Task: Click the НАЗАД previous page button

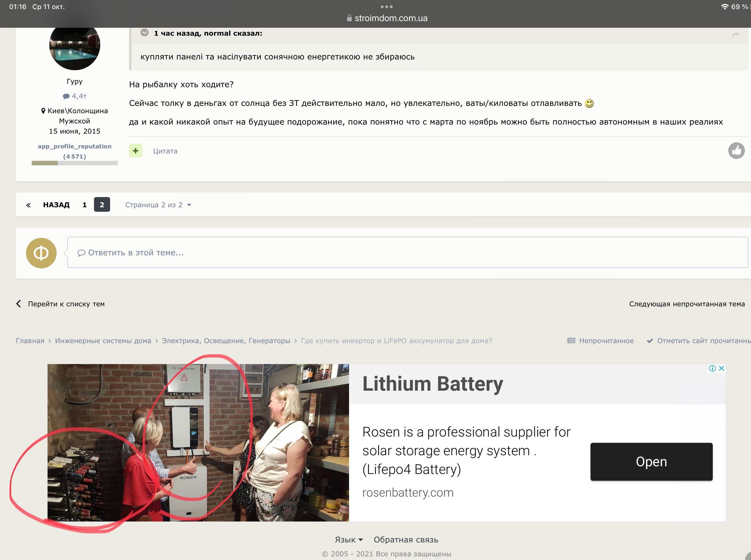Action: (56, 205)
